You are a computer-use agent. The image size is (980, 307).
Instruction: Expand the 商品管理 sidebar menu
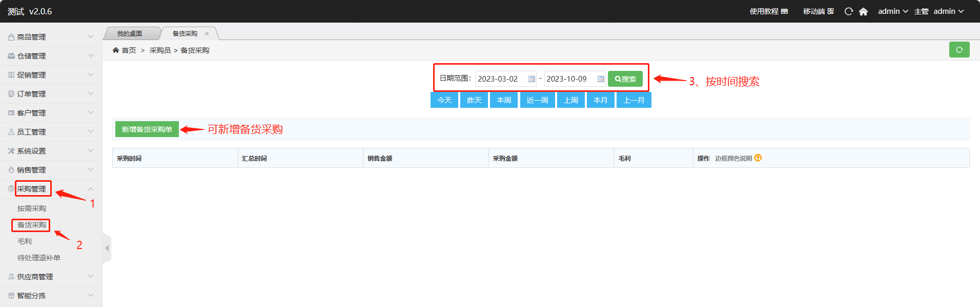click(50, 37)
